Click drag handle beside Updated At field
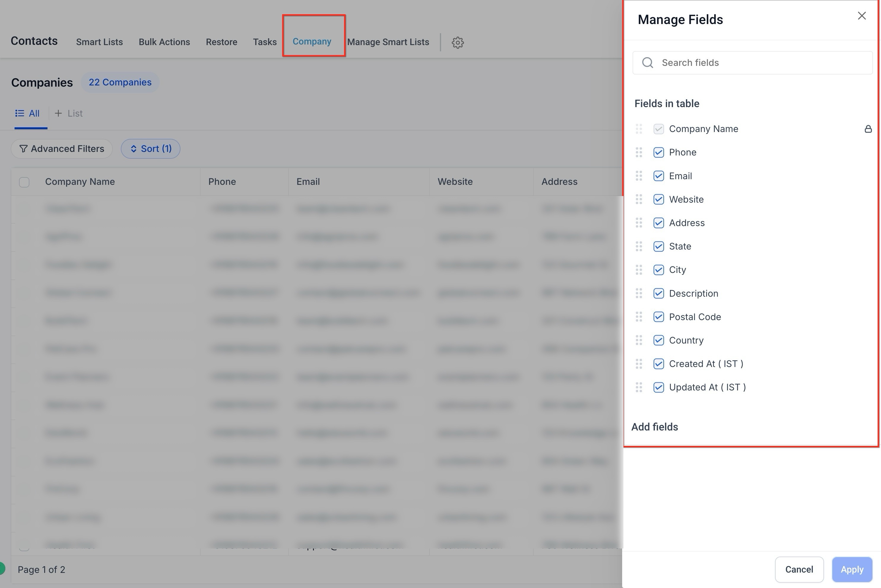The height and width of the screenshot is (588, 881). (638, 387)
